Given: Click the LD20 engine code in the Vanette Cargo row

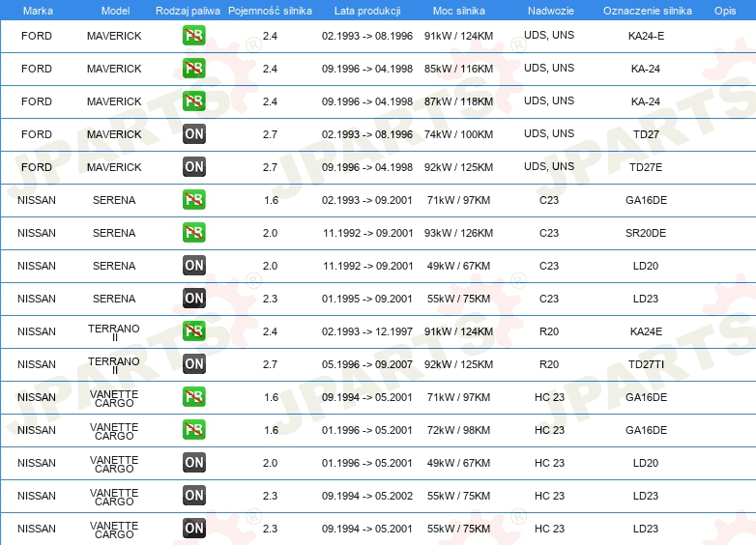Looking at the screenshot, I should coord(646,463).
